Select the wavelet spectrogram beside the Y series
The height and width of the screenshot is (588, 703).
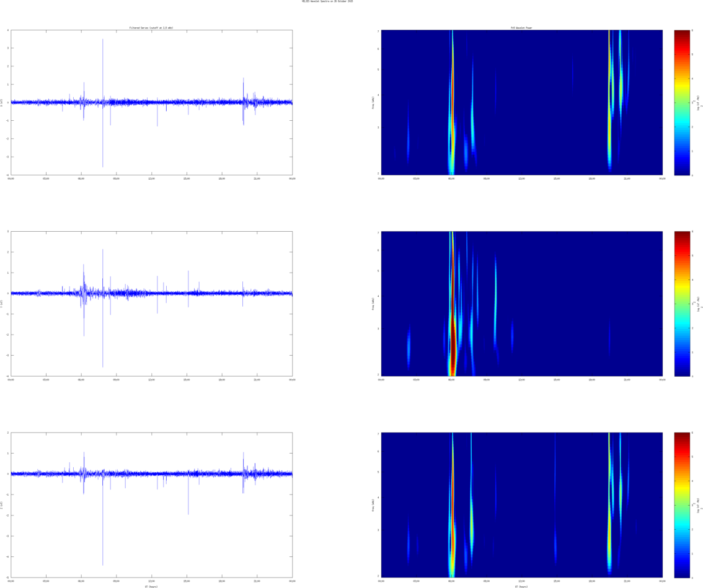[522, 304]
